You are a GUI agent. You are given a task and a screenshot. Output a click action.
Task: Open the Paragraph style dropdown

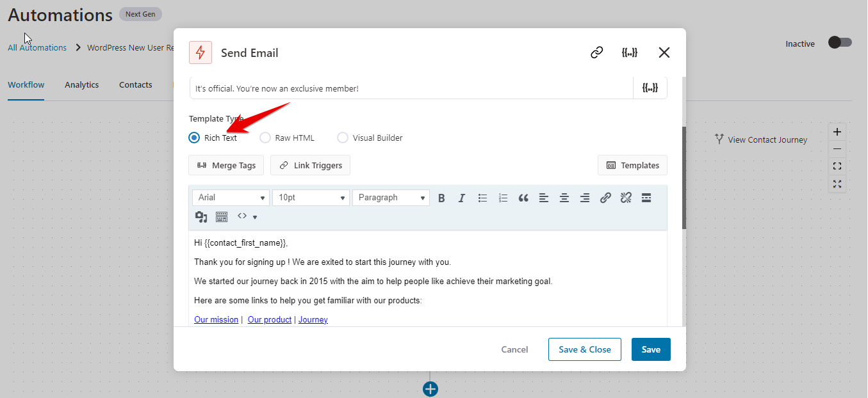coord(391,198)
